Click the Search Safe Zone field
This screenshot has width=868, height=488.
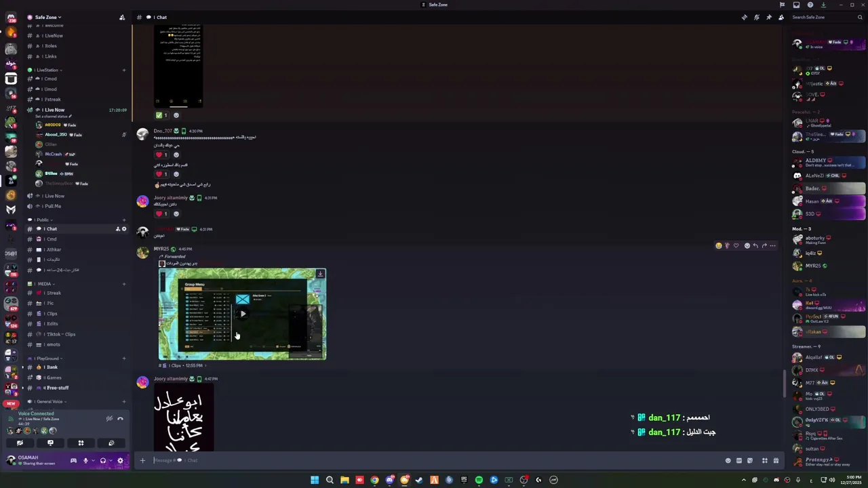826,17
